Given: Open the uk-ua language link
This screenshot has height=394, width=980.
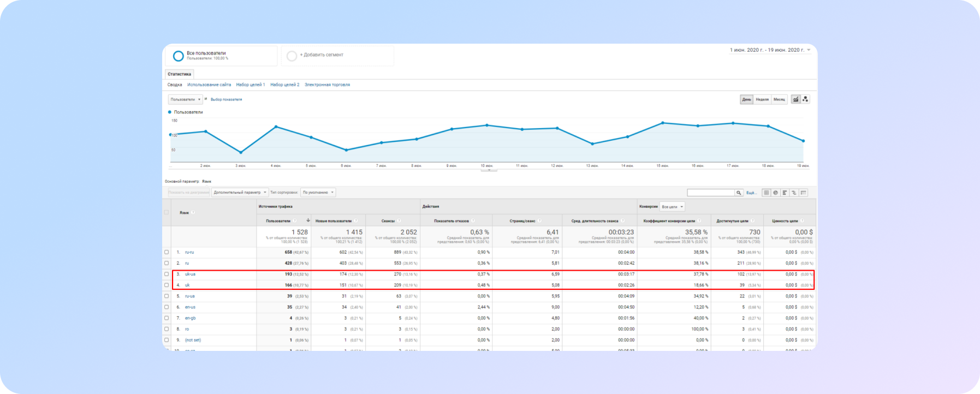Looking at the screenshot, I should [190, 274].
